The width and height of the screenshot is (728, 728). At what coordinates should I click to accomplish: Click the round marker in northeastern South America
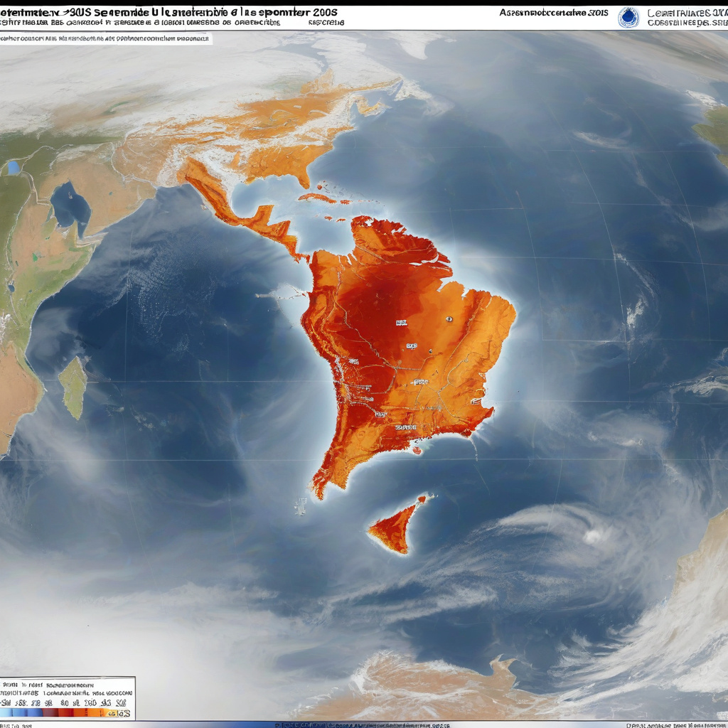click(x=449, y=319)
